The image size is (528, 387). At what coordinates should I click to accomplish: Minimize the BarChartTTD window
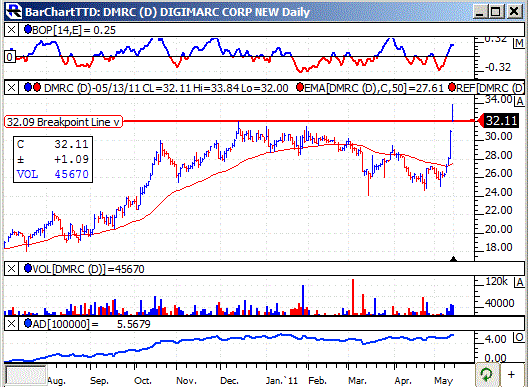479,12
